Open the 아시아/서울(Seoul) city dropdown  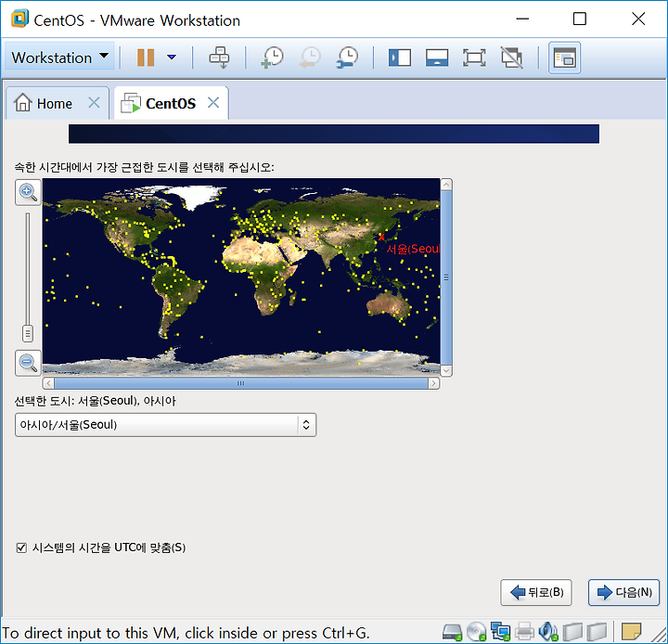pos(165,424)
